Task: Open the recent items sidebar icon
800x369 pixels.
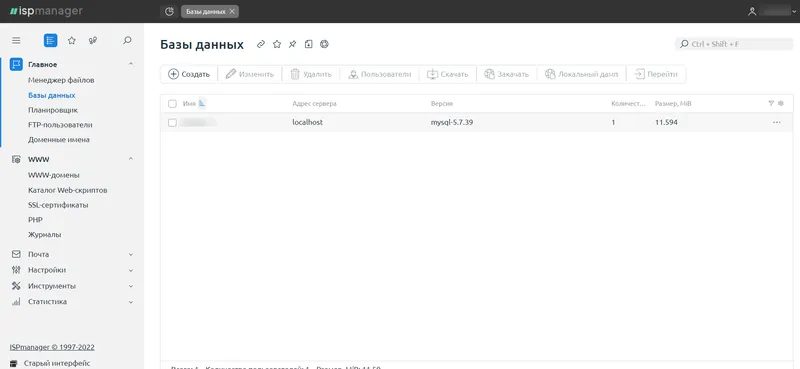Action: (x=93, y=40)
